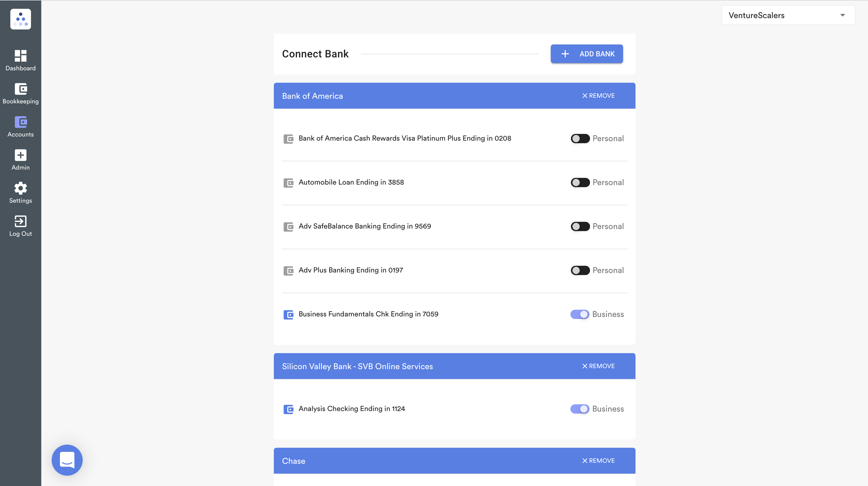The height and width of the screenshot is (486, 868).
Task: Click wallet icon beside Adv SafeBalance 9569
Action: click(x=289, y=227)
